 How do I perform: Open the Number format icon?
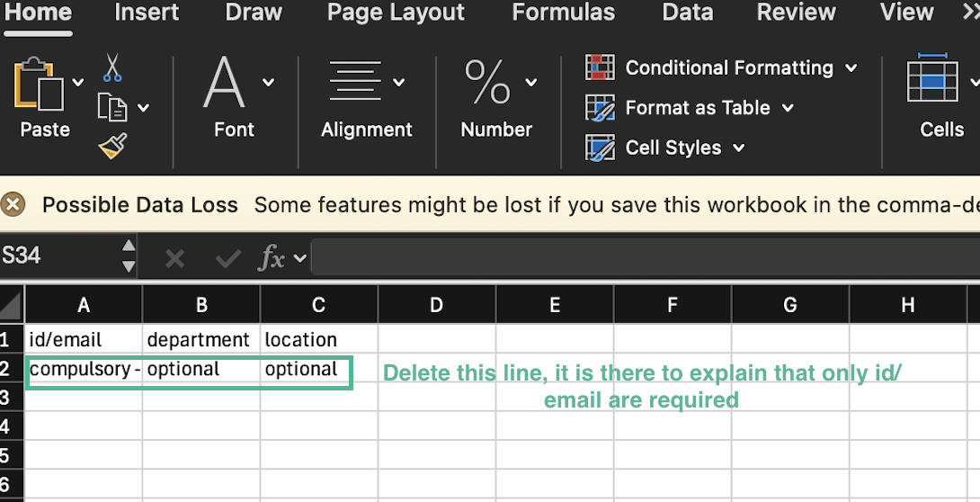(x=487, y=83)
